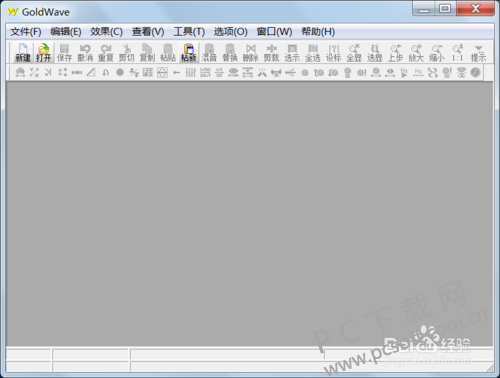Click the 粘贴 (Paste) toolbar icon
This screenshot has width=500, height=378.
[168, 53]
